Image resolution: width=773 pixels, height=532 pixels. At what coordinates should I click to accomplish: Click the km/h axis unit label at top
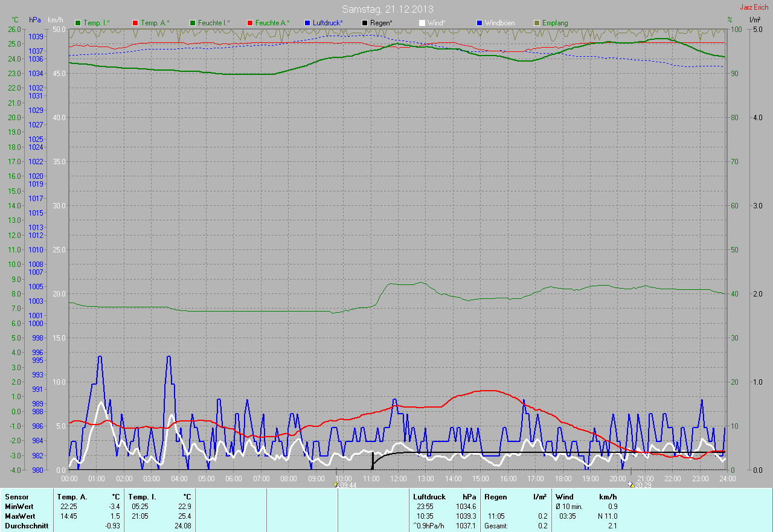[x=54, y=20]
